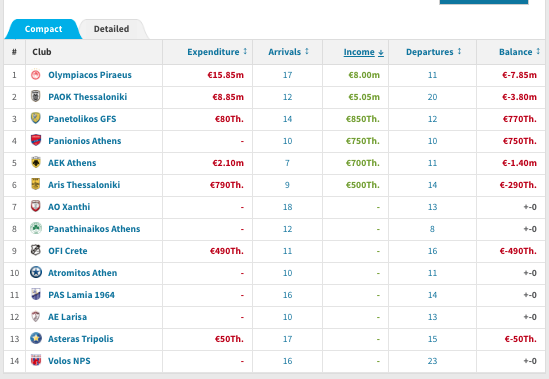Click the AEK Athens eagle crest

point(36,163)
